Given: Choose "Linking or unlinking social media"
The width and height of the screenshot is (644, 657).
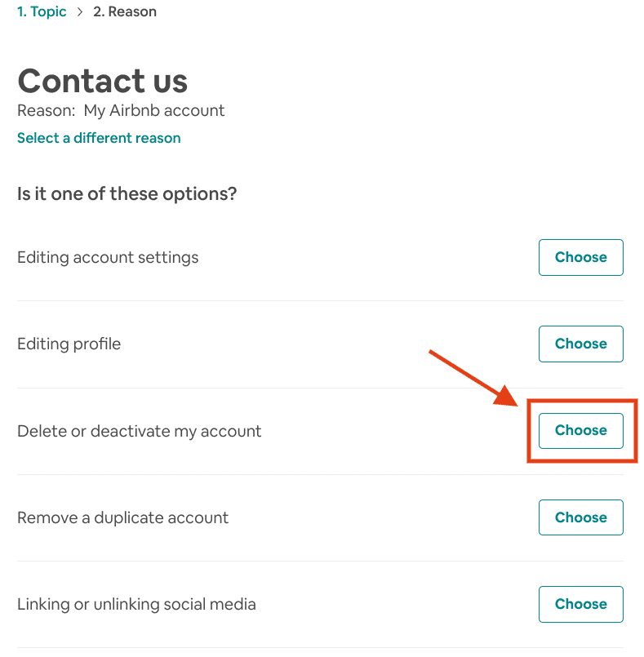Looking at the screenshot, I should 580,604.
